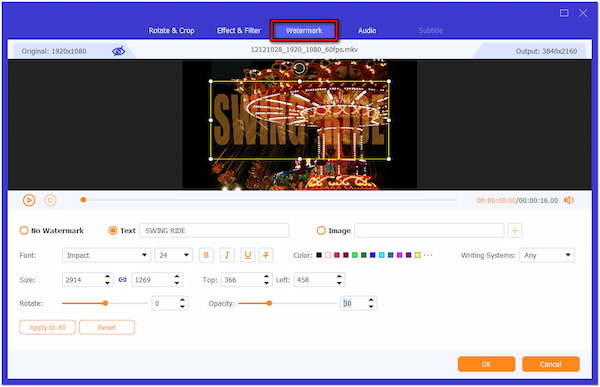The width and height of the screenshot is (600, 387).
Task: Pick the red color swatch
Action: point(337,255)
